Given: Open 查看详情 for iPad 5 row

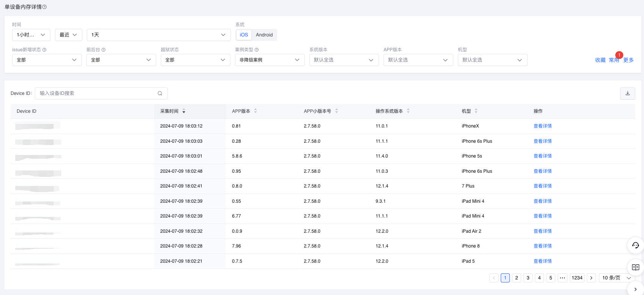Looking at the screenshot, I should [543, 261].
